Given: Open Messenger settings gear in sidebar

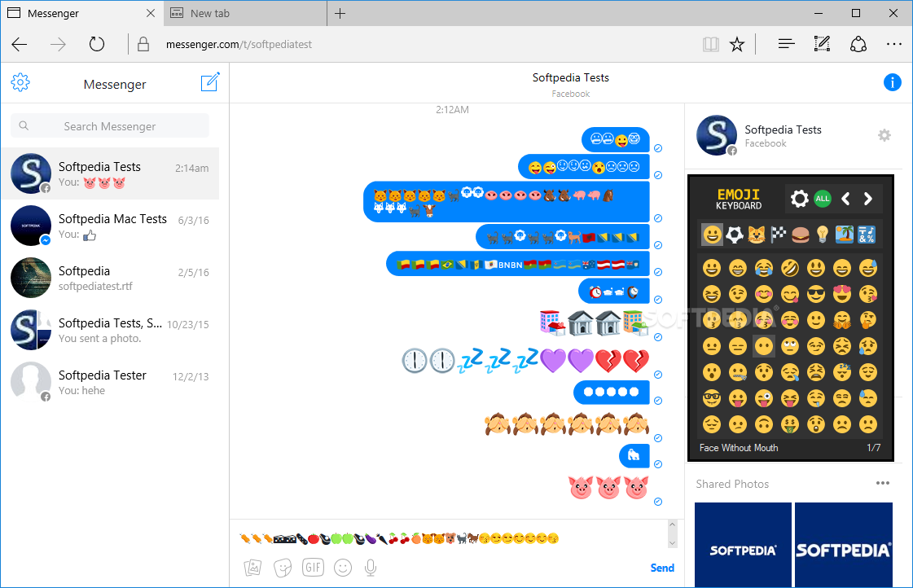Looking at the screenshot, I should (20, 83).
